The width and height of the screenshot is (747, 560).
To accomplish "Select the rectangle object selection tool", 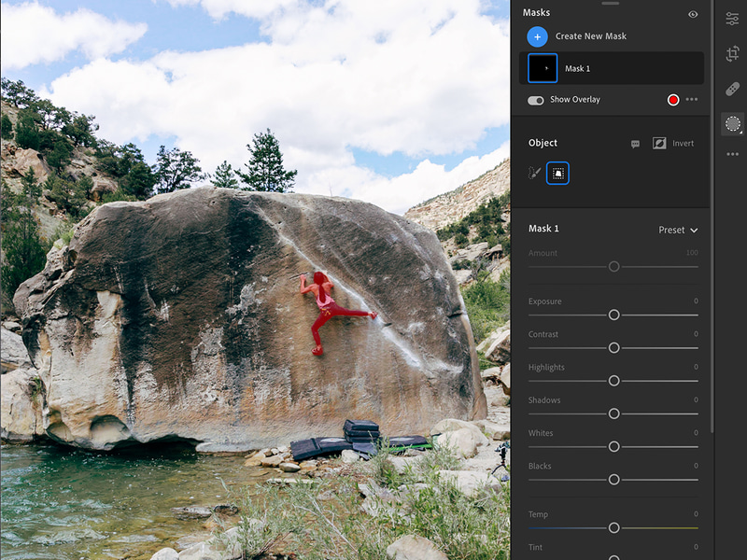I will (557, 173).
